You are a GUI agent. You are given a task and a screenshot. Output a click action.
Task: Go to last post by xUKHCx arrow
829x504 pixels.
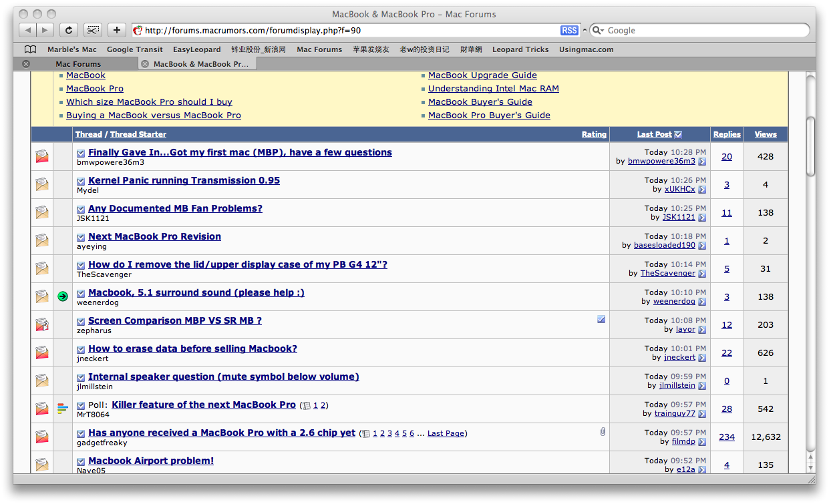tap(702, 190)
